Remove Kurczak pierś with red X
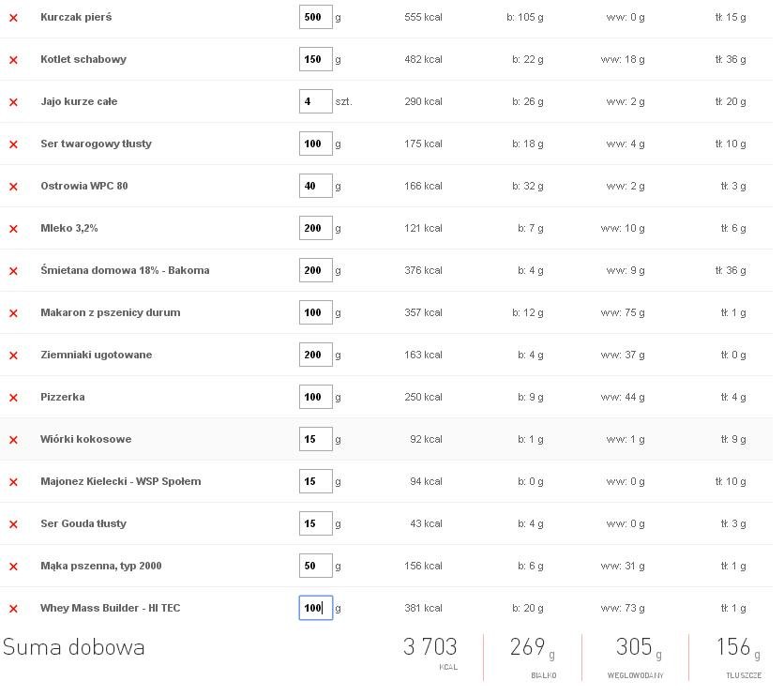The image size is (784, 696). (13, 18)
